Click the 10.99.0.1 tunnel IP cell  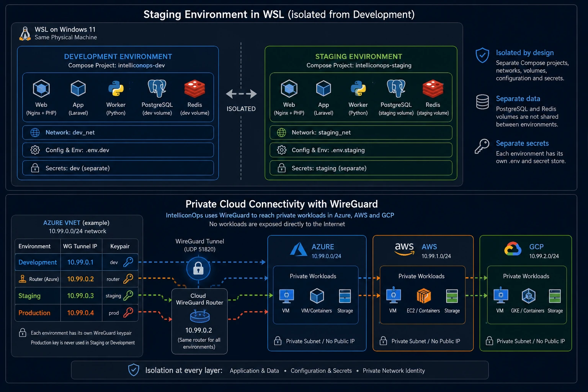(x=81, y=262)
